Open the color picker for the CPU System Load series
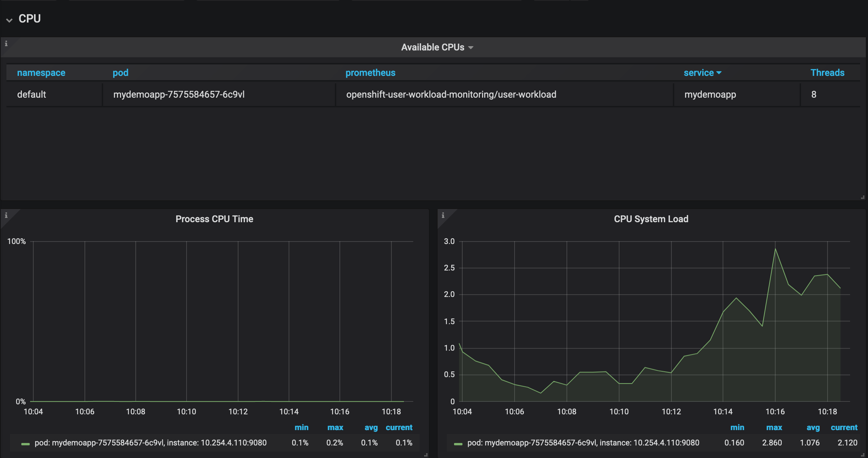Screen dimensions: 868x458 pyautogui.click(x=458, y=444)
